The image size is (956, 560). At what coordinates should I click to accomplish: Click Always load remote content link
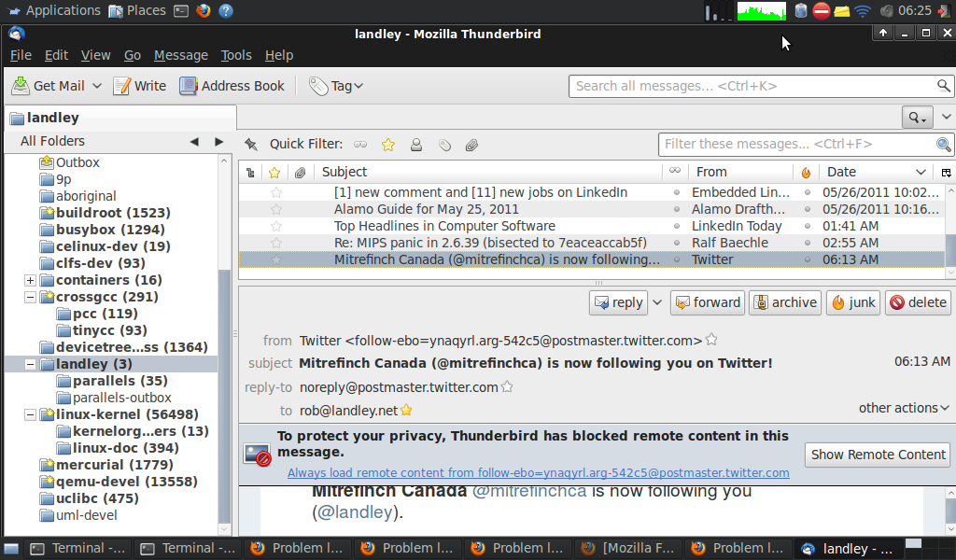point(539,473)
